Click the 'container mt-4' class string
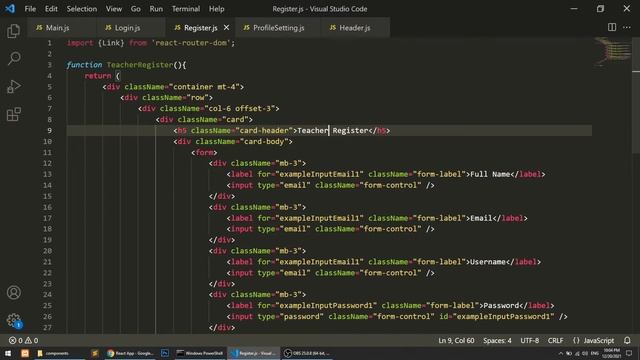Screen dimensions: 640x360 tap(204, 87)
